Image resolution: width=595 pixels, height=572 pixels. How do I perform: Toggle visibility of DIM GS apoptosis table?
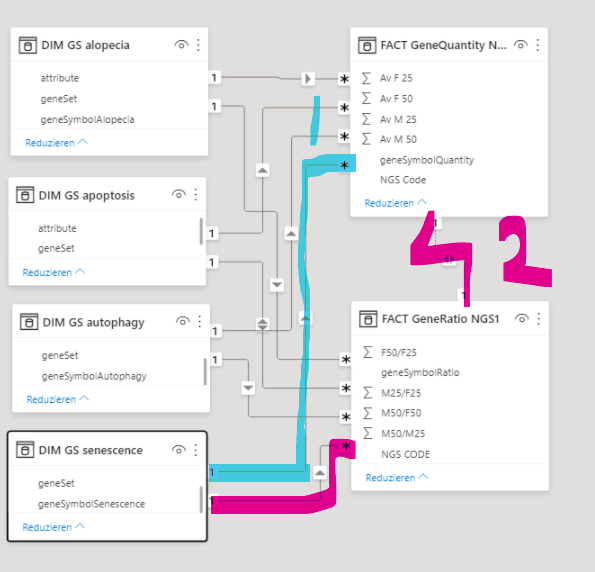(x=179, y=194)
